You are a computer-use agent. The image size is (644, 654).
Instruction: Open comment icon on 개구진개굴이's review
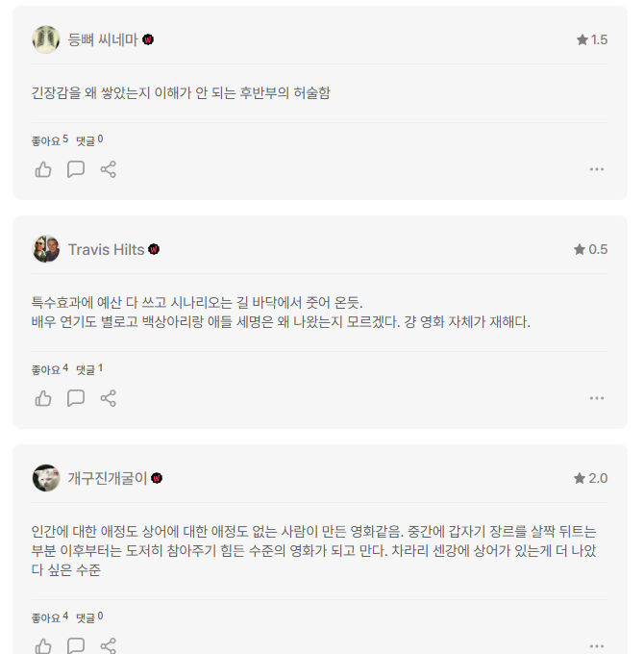pyautogui.click(x=76, y=646)
